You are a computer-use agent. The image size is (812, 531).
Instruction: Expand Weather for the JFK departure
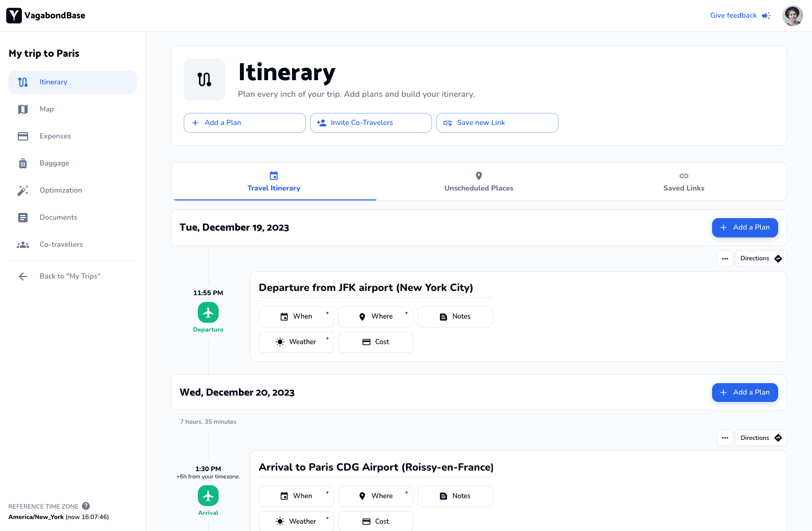point(296,342)
